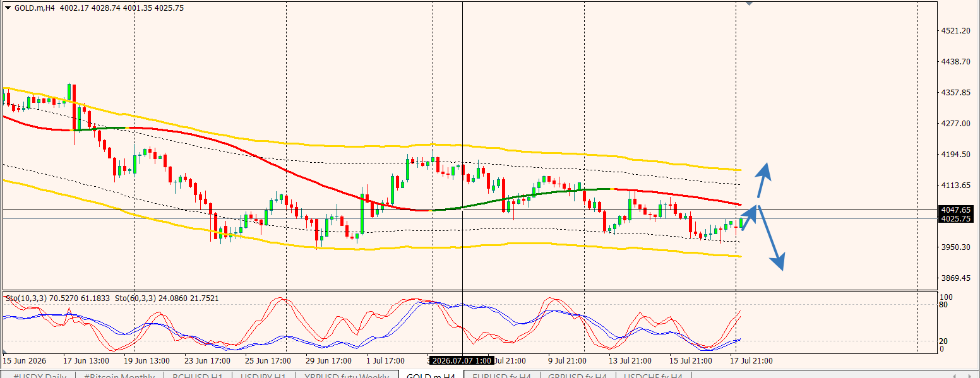The height and width of the screenshot is (378, 980).
Task: Click the 4047.65 horizontal line price label
Action: click(955, 210)
